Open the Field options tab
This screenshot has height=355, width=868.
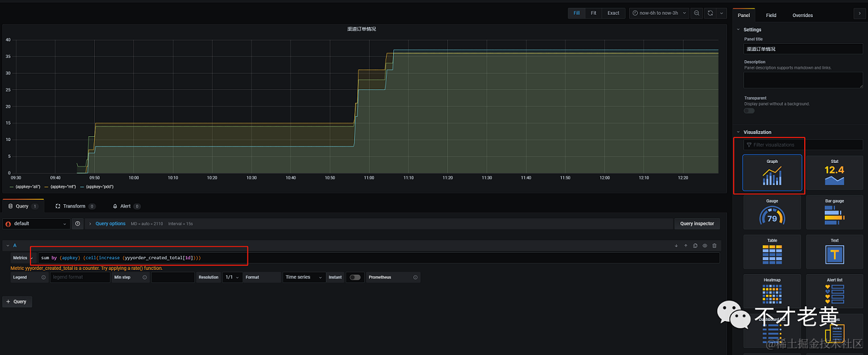771,15
